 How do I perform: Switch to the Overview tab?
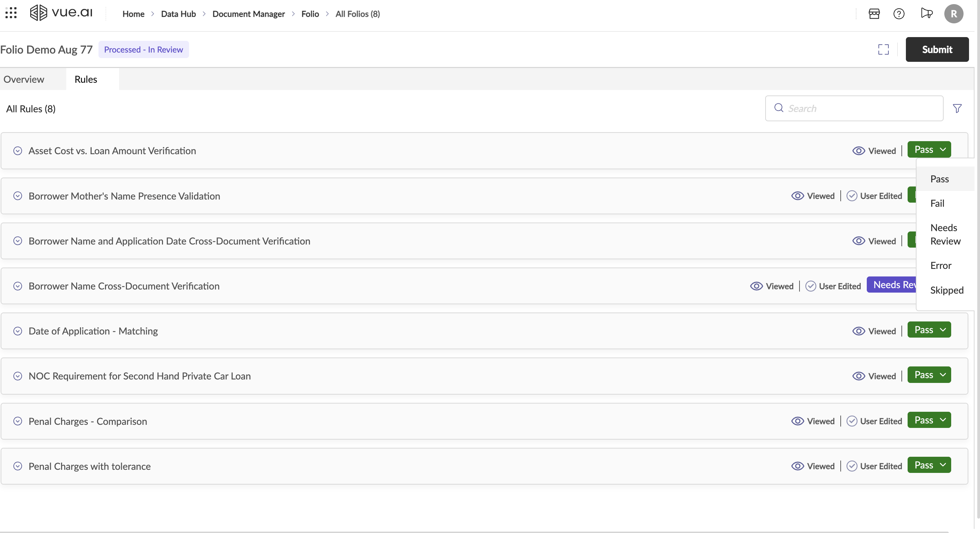click(x=24, y=79)
